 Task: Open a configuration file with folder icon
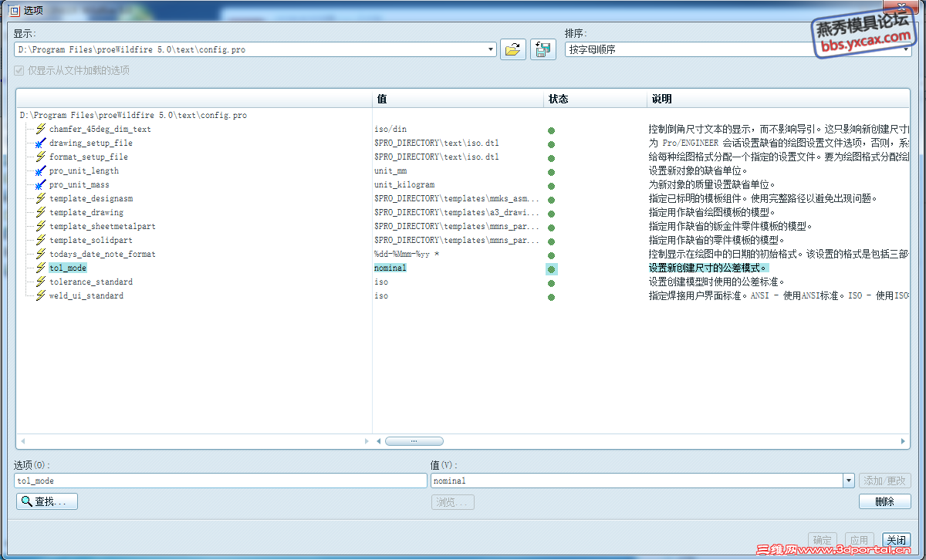click(x=512, y=49)
